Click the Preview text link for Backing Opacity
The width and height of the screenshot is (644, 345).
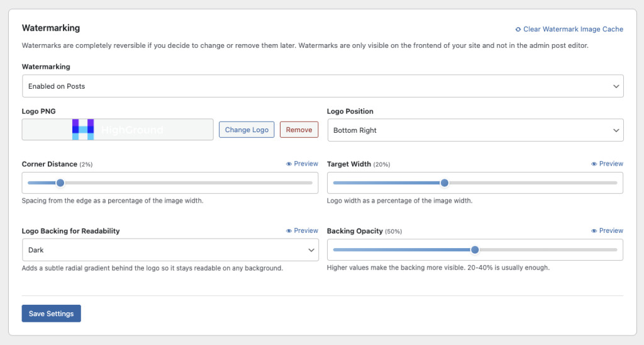point(611,230)
